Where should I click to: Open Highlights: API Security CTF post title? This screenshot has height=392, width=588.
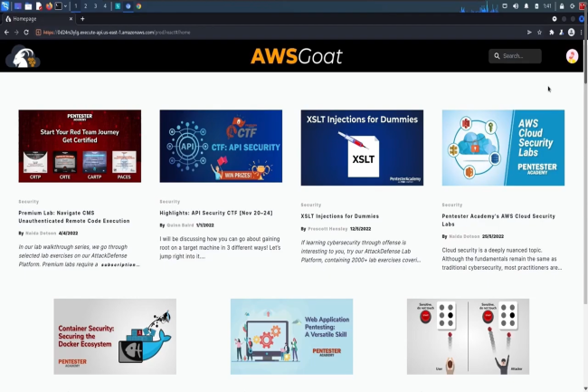tap(216, 213)
